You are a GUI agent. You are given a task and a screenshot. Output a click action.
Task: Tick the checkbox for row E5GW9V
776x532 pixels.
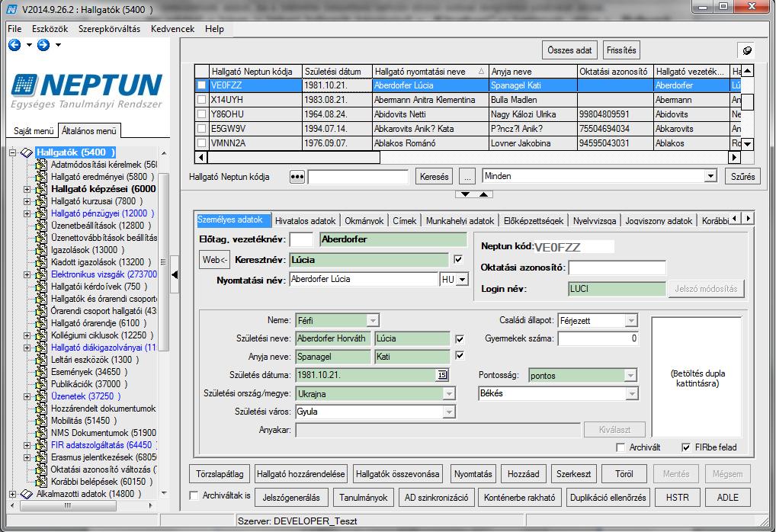(x=201, y=129)
